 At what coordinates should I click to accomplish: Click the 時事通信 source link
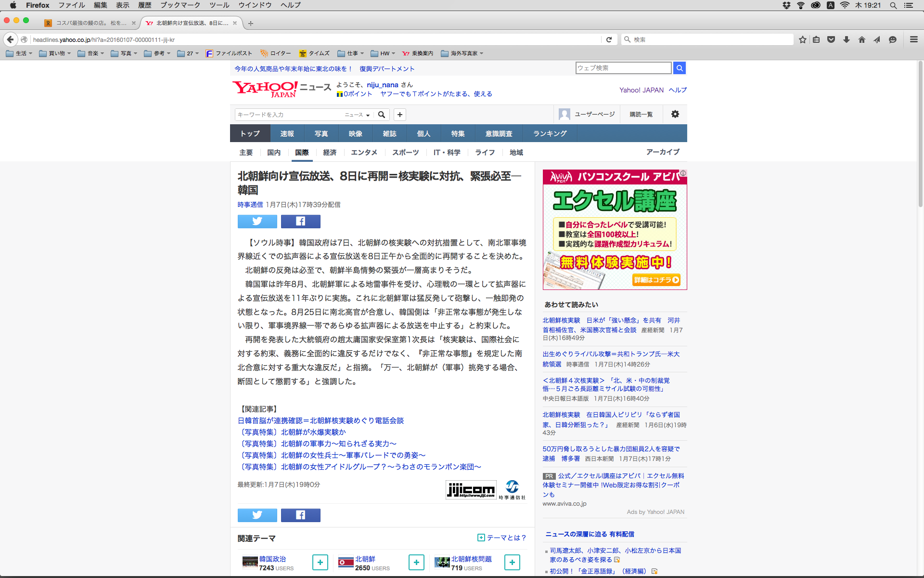(x=250, y=205)
